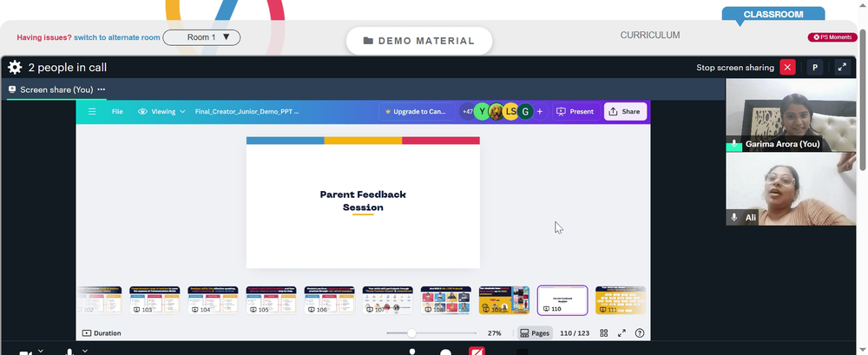Image resolution: width=868 pixels, height=355 pixels.
Task: Select page 102 thumbnail
Action: tap(99, 300)
